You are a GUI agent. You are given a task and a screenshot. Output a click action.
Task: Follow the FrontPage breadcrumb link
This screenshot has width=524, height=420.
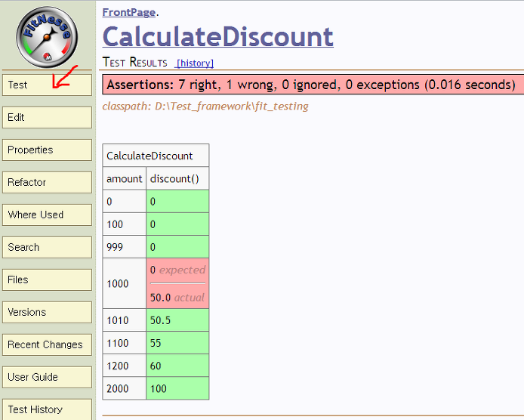click(x=129, y=12)
